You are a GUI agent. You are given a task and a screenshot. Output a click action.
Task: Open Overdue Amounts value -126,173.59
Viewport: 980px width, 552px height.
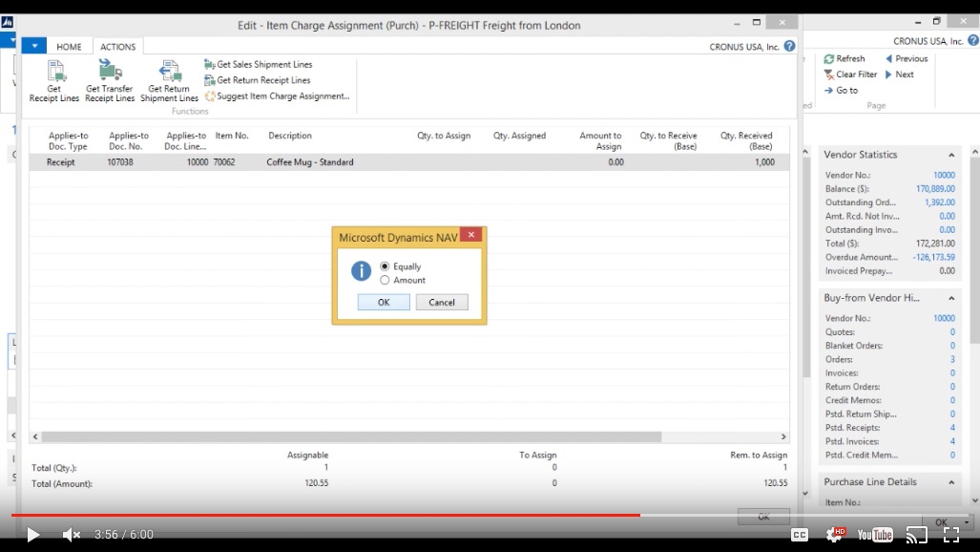coord(933,257)
